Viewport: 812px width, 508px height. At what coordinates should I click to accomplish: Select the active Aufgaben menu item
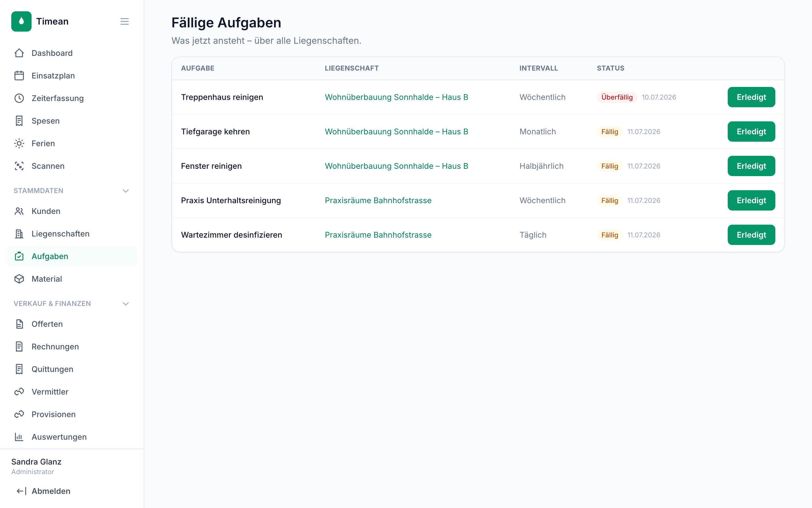(72, 256)
